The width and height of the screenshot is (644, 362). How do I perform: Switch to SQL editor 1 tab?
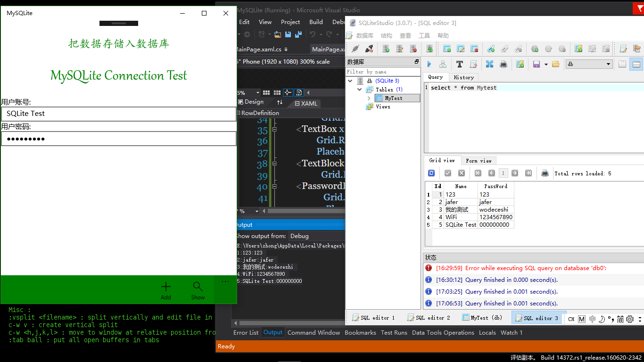(373, 318)
